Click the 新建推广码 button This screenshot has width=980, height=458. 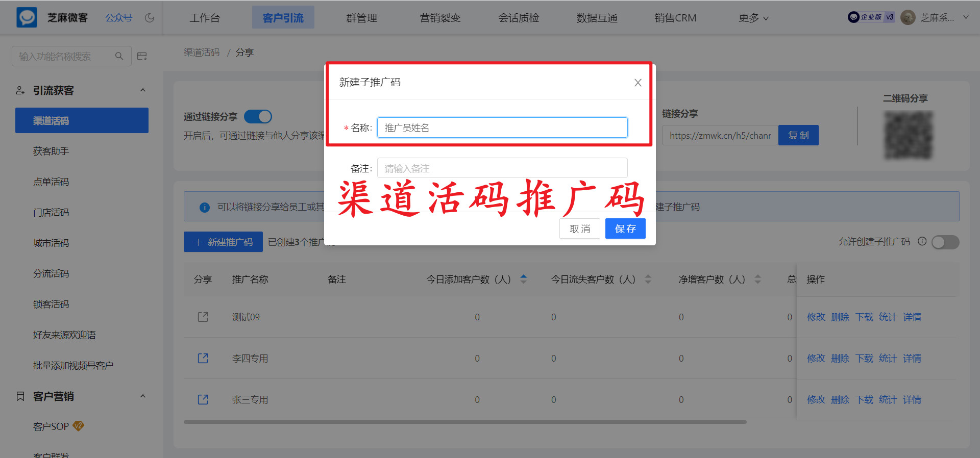tap(223, 242)
